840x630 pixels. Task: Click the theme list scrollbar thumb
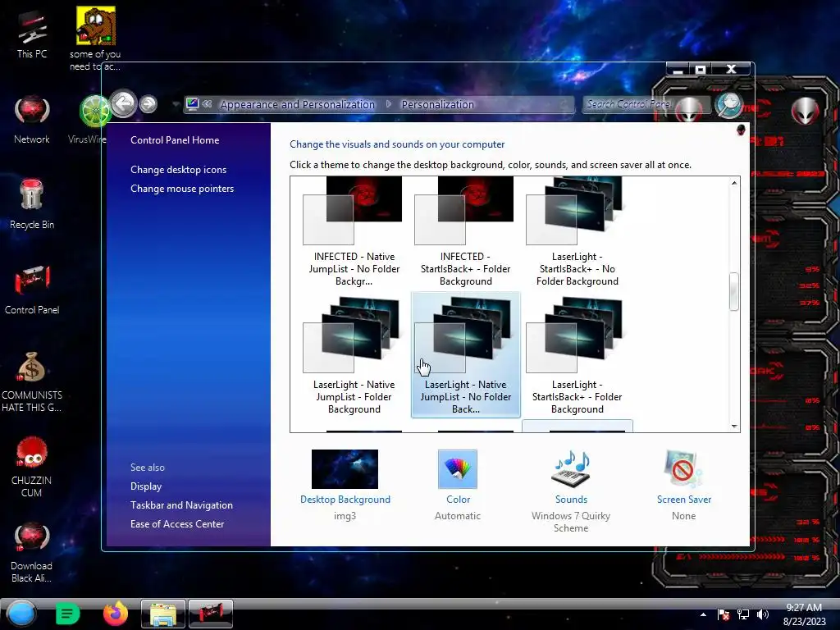(734, 291)
